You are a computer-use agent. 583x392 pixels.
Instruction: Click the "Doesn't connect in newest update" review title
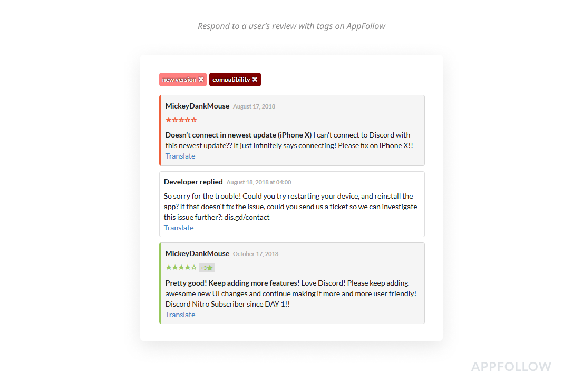click(x=238, y=135)
